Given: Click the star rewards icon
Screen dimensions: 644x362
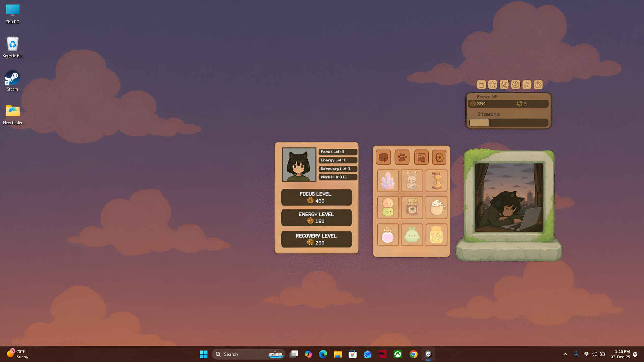Looking at the screenshot, I should tap(493, 85).
